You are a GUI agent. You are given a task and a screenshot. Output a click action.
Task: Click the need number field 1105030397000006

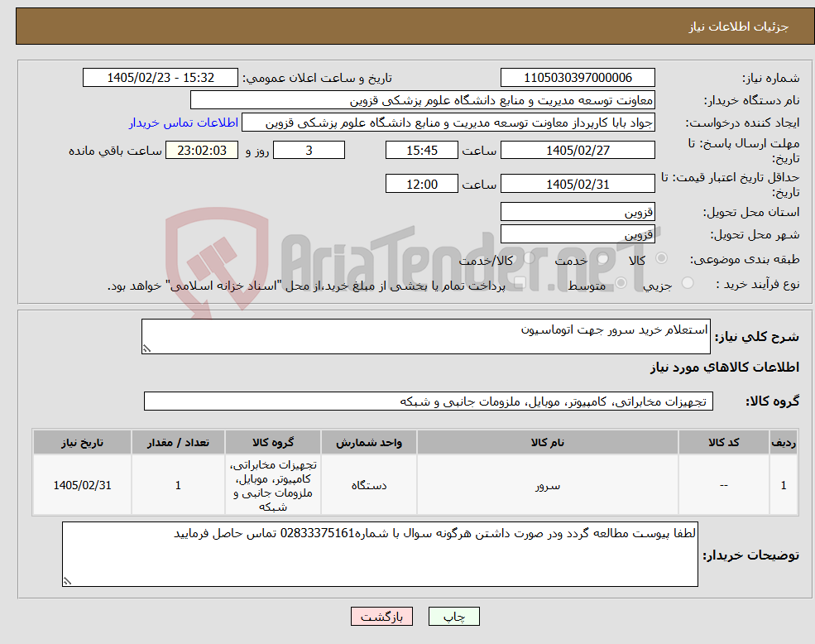(x=578, y=78)
